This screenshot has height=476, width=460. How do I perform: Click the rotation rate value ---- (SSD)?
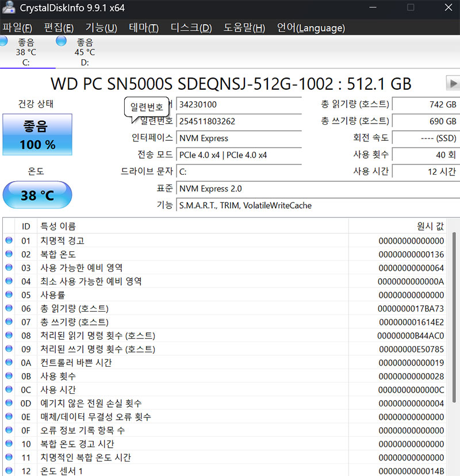click(426, 138)
